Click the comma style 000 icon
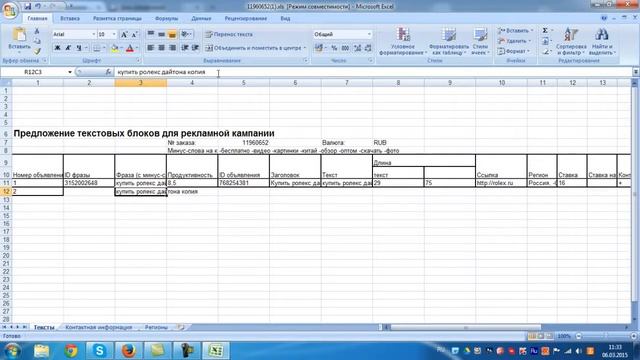640x360 pixels. pos(345,48)
